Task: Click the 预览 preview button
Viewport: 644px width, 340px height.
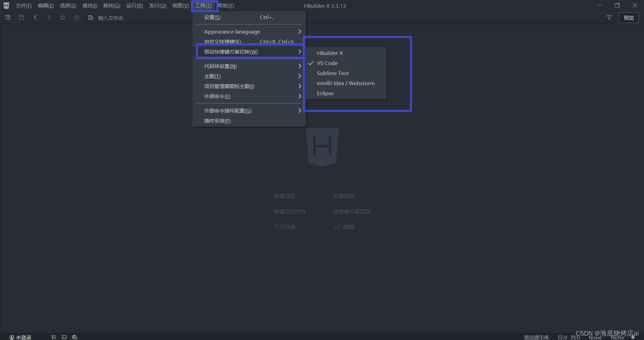Action: [x=629, y=18]
